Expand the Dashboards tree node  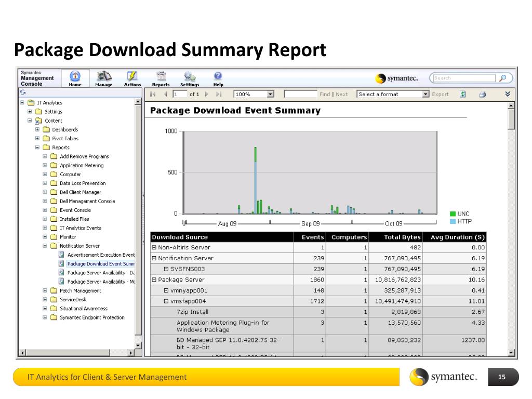(37, 129)
